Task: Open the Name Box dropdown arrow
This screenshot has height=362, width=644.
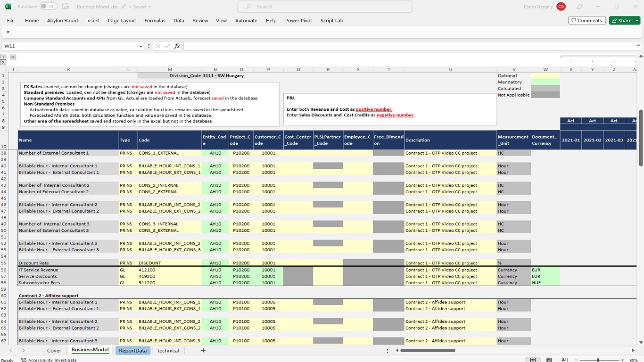Action: point(140,46)
